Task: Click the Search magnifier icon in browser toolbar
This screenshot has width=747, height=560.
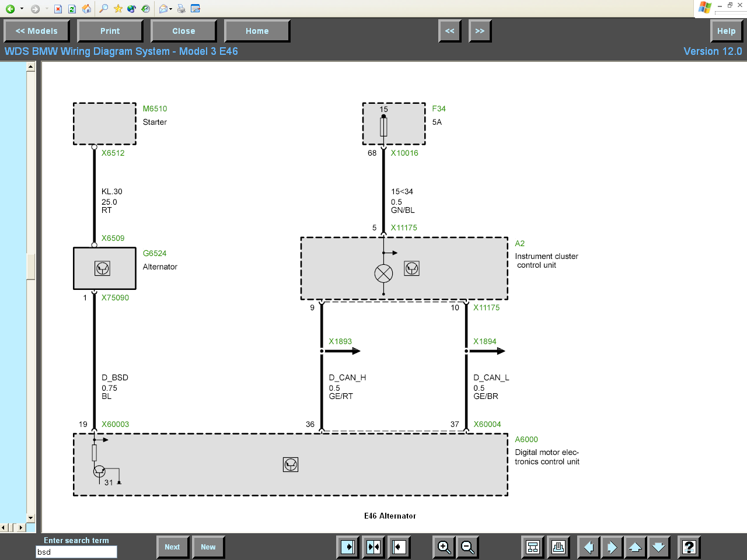Action: pyautogui.click(x=103, y=9)
